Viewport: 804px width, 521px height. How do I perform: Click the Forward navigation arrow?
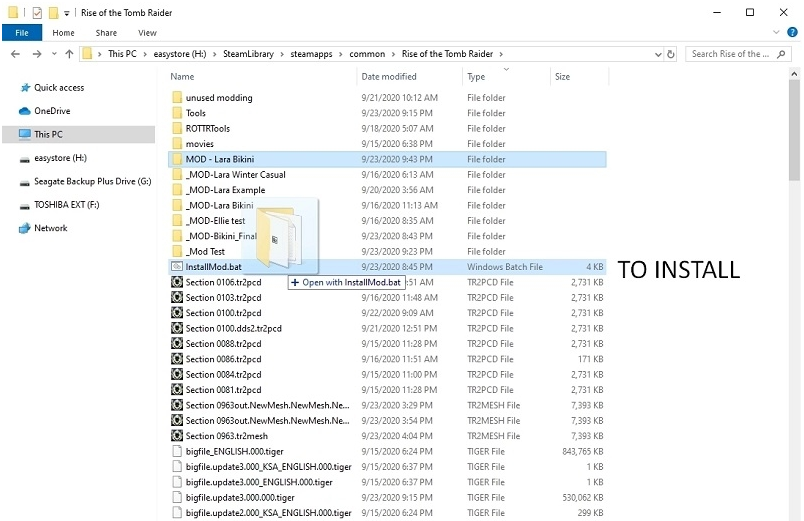(37, 54)
